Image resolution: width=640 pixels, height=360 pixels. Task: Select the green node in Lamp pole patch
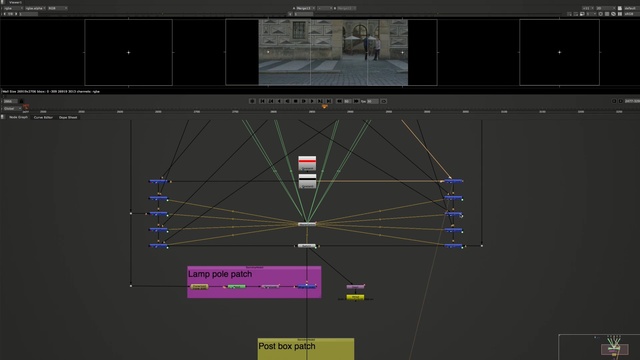pyautogui.click(x=236, y=287)
